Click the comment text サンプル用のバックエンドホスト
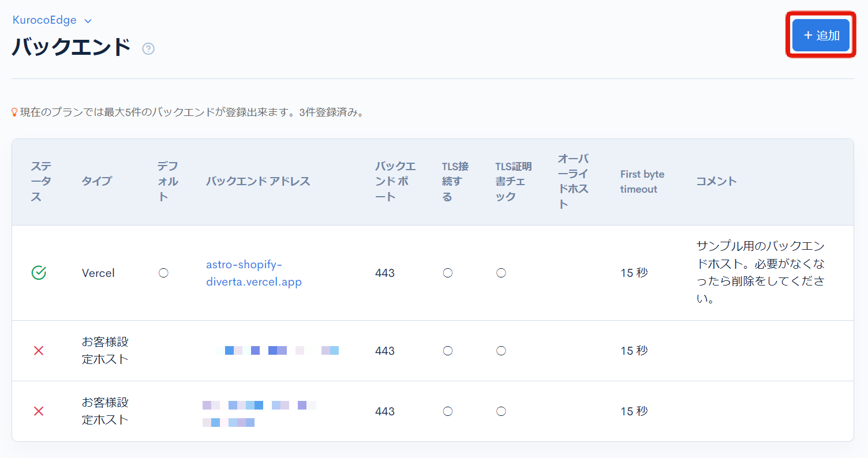868x458 pixels. click(761, 273)
